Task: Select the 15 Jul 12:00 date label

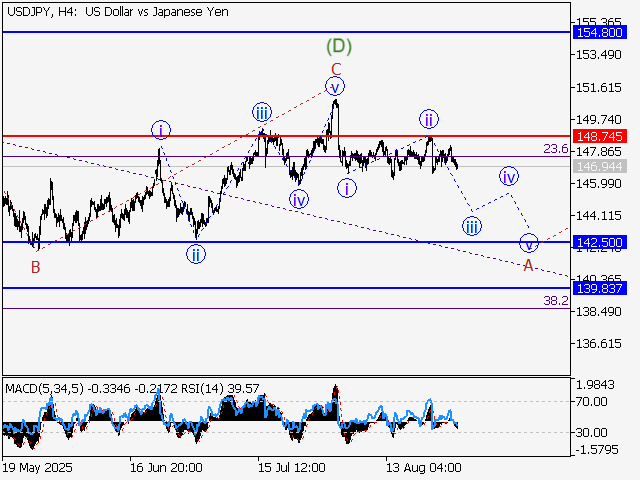Action: point(292,467)
